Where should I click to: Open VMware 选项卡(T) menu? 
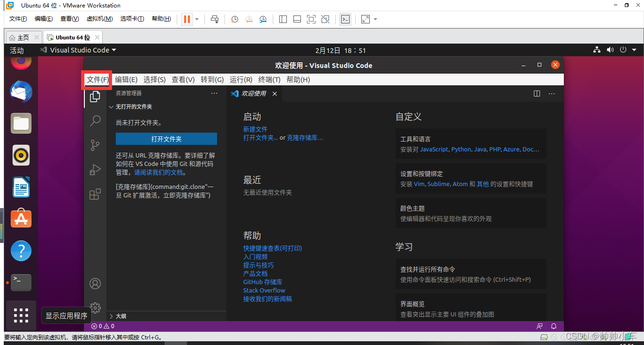click(x=132, y=19)
